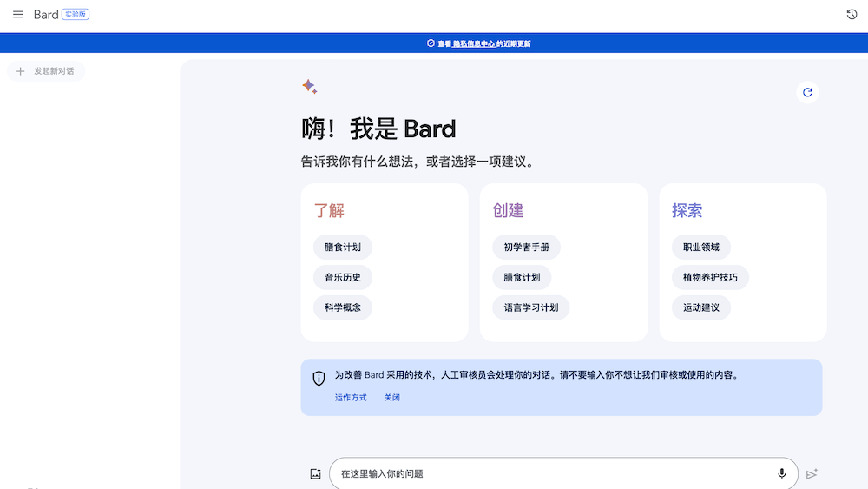The width and height of the screenshot is (868, 489).
Task: Click the 了解 category heading
Action: (329, 210)
